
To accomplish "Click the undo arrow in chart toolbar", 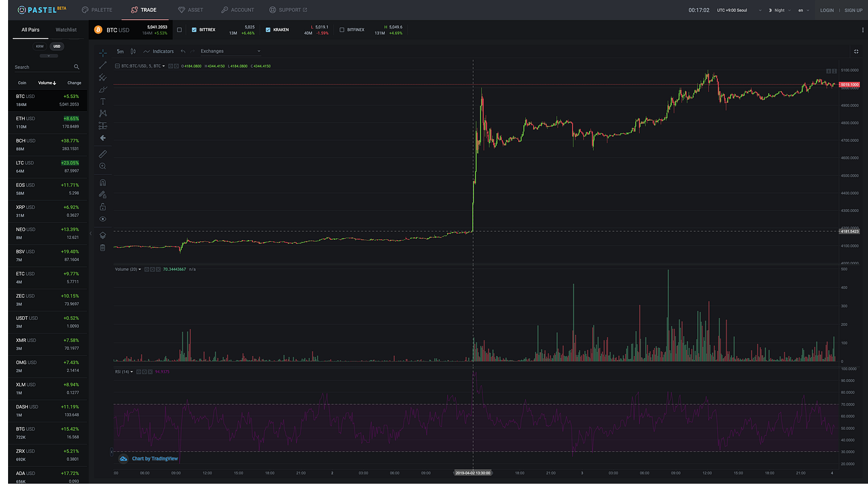I will pos(183,51).
